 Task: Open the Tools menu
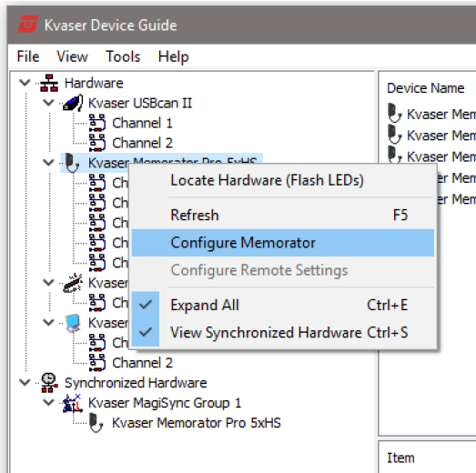tap(123, 56)
